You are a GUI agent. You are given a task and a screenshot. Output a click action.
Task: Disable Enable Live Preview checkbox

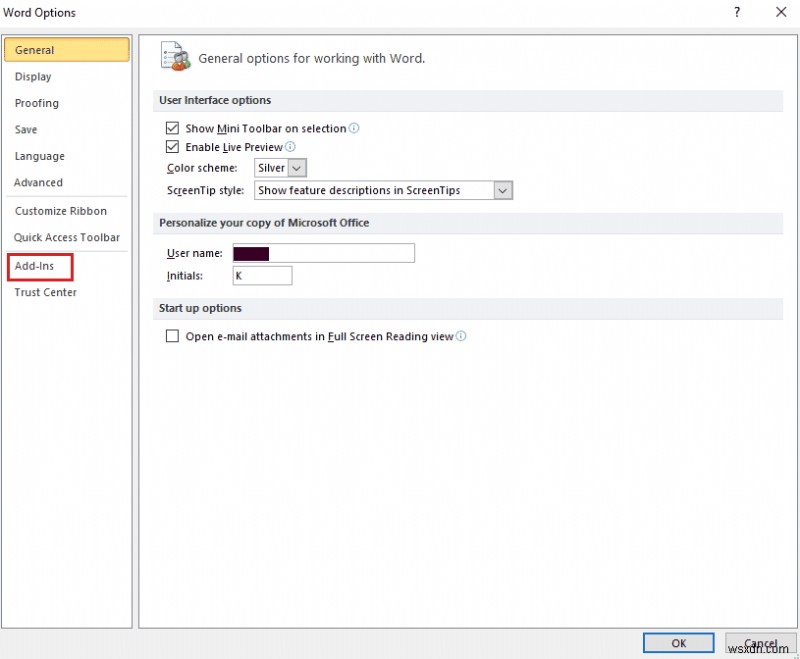tap(172, 147)
